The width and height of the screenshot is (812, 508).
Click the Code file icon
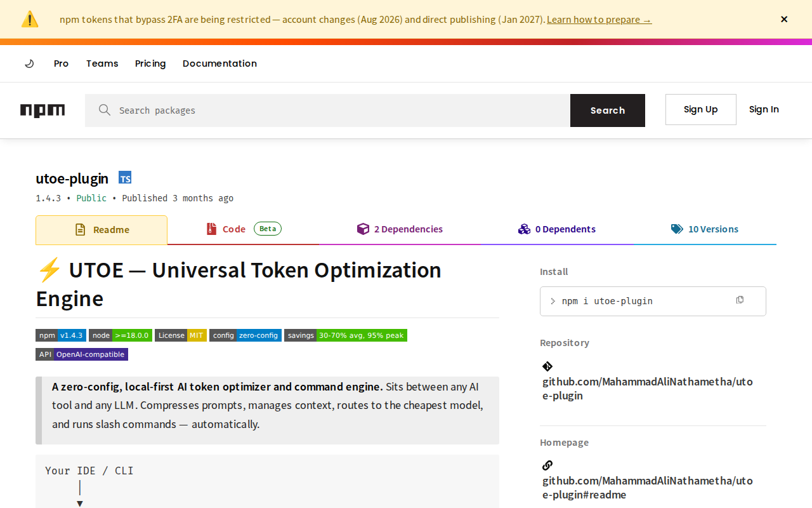coord(211,229)
